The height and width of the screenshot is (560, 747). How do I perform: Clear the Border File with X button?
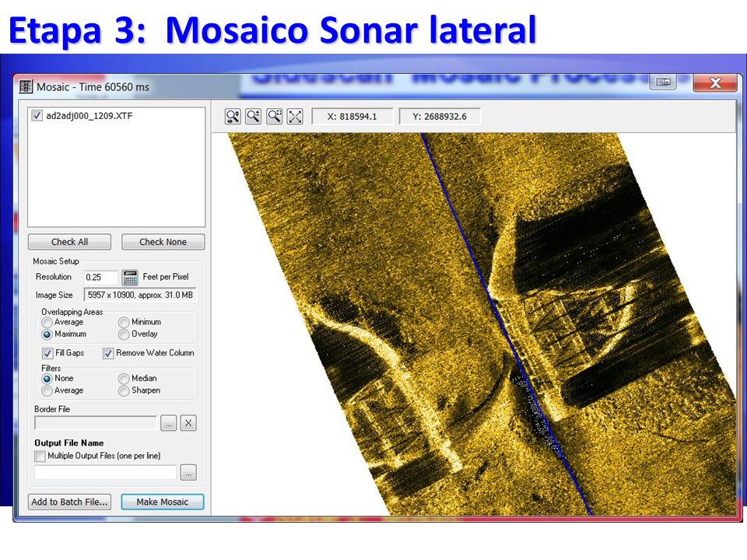click(x=188, y=423)
